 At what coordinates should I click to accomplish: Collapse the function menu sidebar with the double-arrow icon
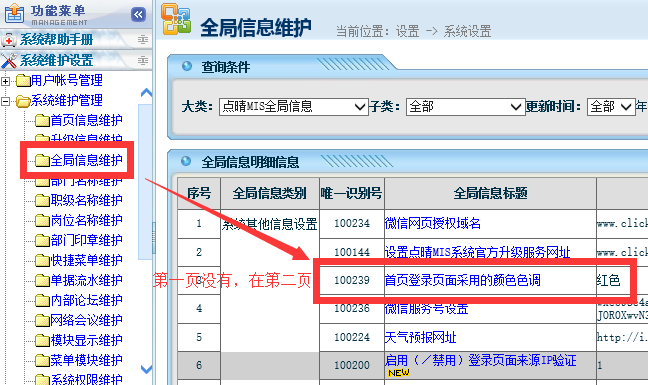(138, 14)
